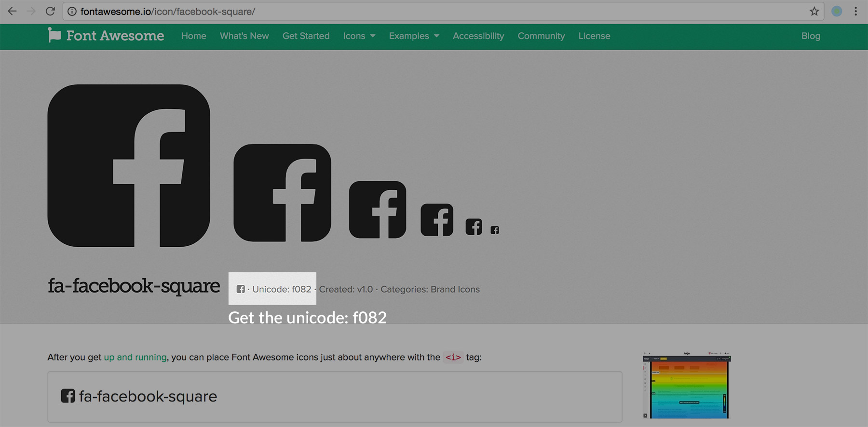Open the heatmap advertisement thumbnail
Viewport: 868px width, 427px height.
687,385
